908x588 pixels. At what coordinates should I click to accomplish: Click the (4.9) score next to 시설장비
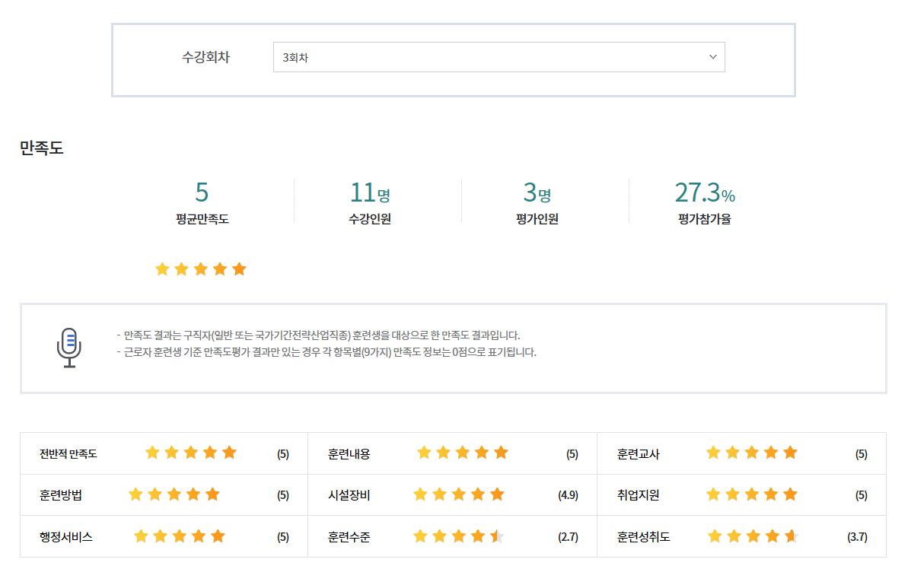[x=568, y=495]
